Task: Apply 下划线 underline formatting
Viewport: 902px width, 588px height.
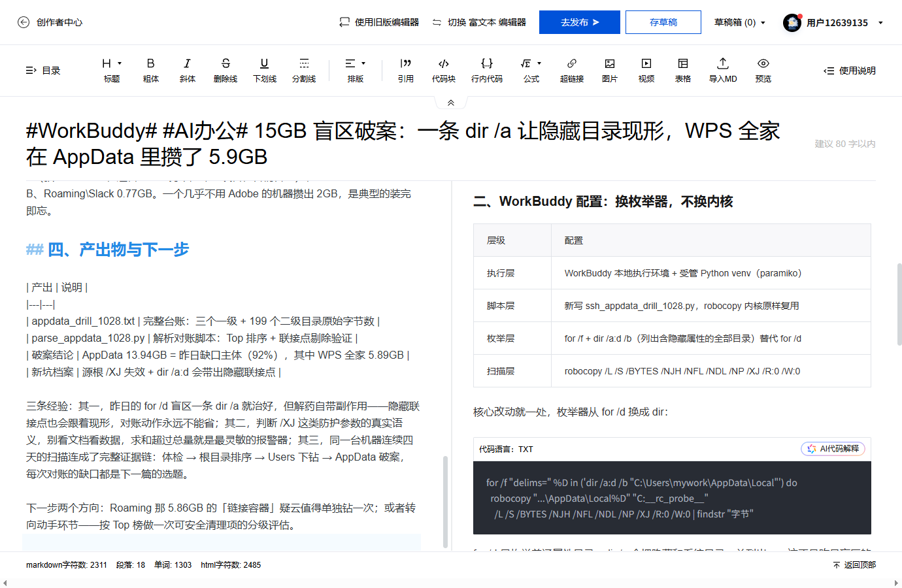Action: coord(265,70)
